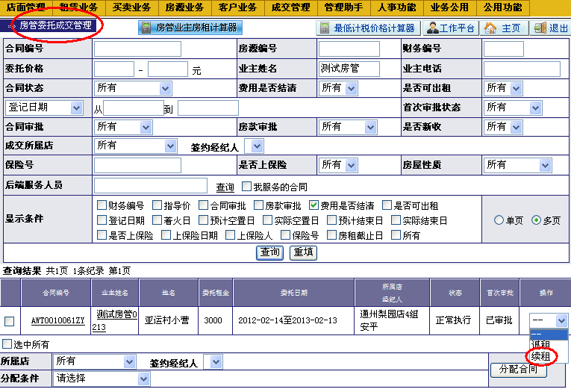Expand the 是否可出租 dropdown
This screenshot has height=392, width=571.
coord(503,88)
